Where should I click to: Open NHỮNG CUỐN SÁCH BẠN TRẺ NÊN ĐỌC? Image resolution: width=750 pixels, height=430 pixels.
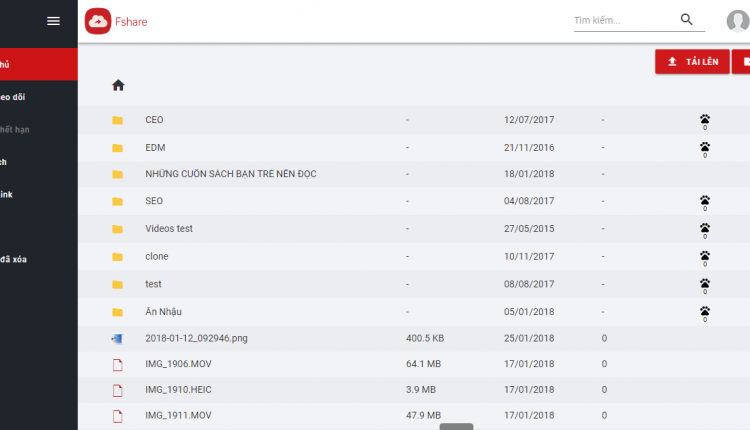click(x=231, y=174)
